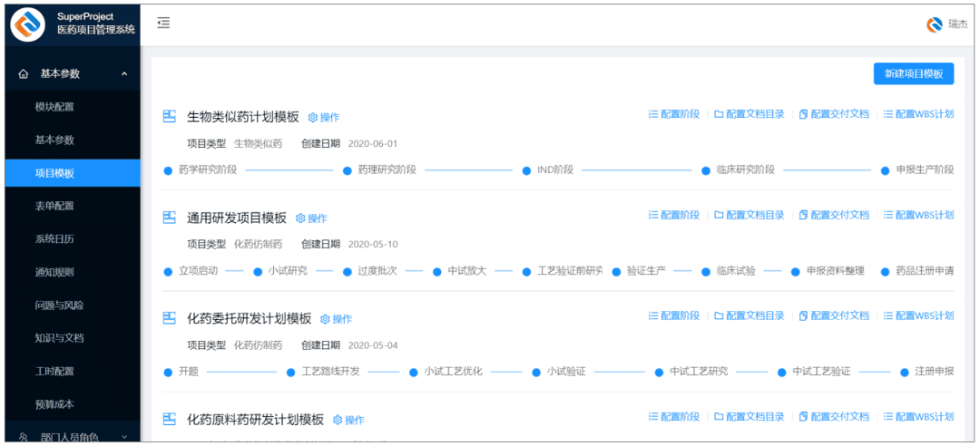Click 配置阶段 for 通用研发项目模板
Viewport: 980px width, 446px height.
pyautogui.click(x=674, y=215)
